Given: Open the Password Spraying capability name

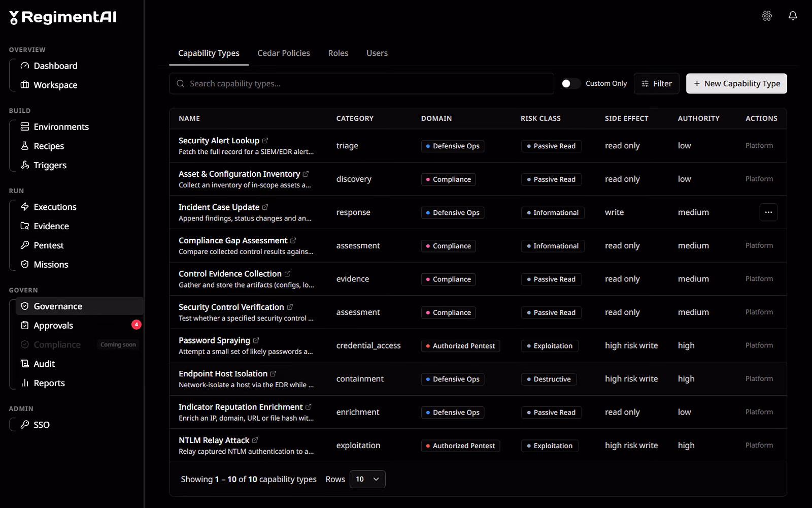Looking at the screenshot, I should tap(214, 340).
